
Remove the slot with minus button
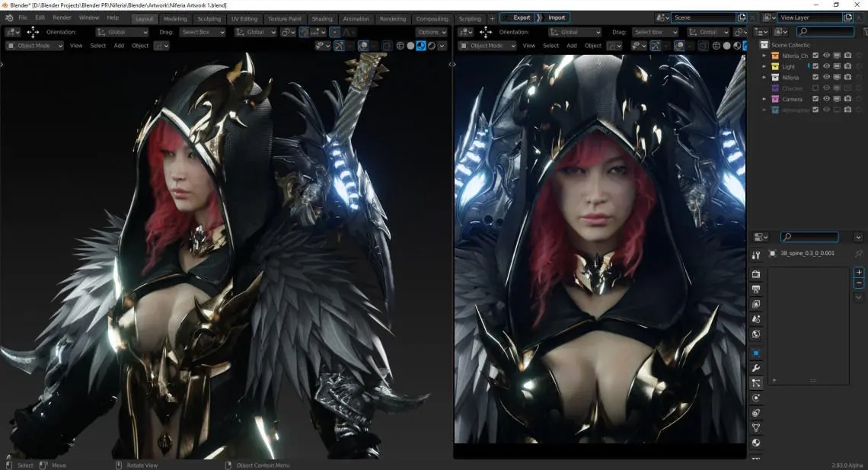[859, 283]
